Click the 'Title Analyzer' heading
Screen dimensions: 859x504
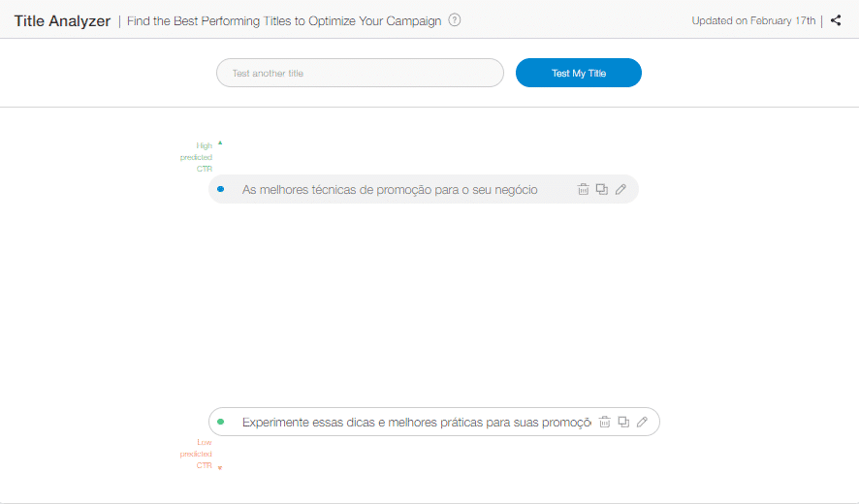pos(62,20)
